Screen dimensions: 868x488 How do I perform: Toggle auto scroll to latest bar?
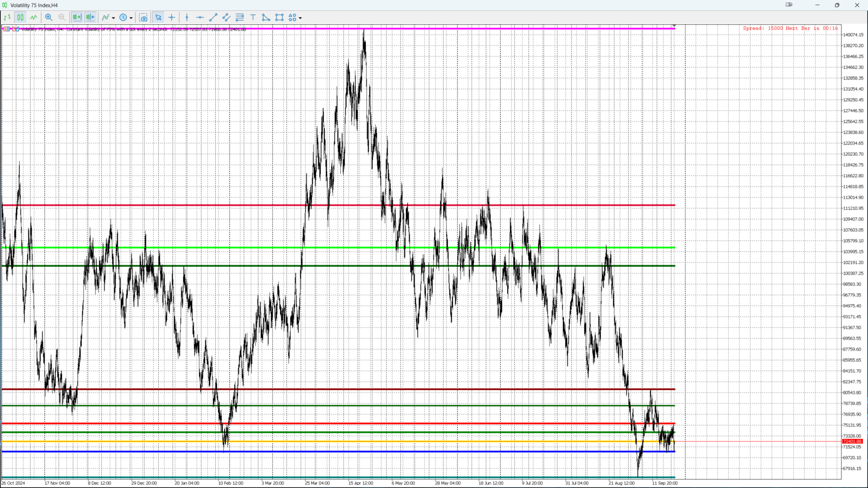(x=77, y=17)
